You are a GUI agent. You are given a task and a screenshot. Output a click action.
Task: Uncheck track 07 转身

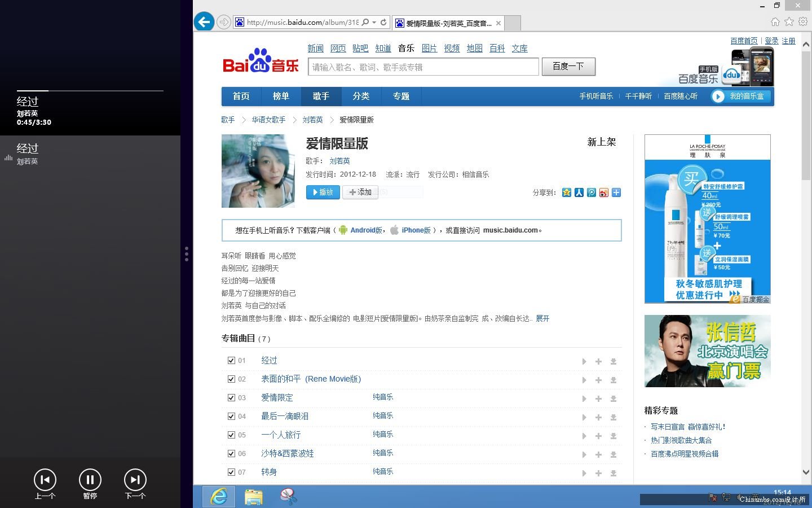pyautogui.click(x=231, y=472)
